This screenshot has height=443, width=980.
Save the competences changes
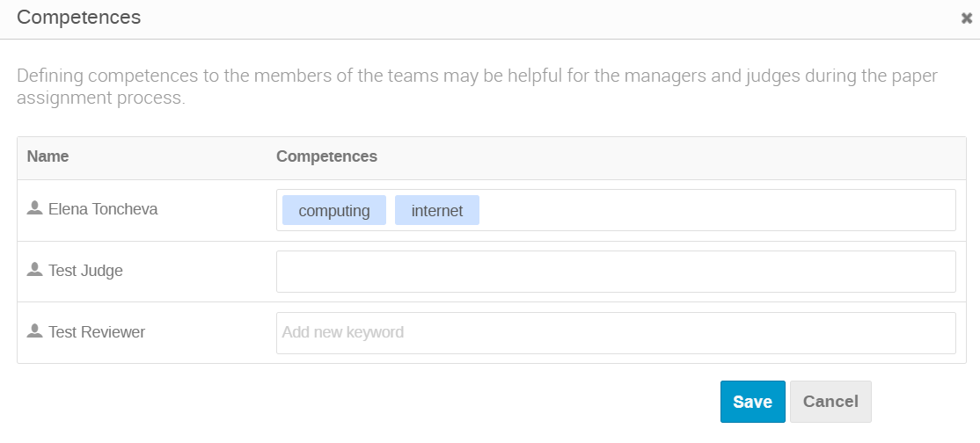752,402
